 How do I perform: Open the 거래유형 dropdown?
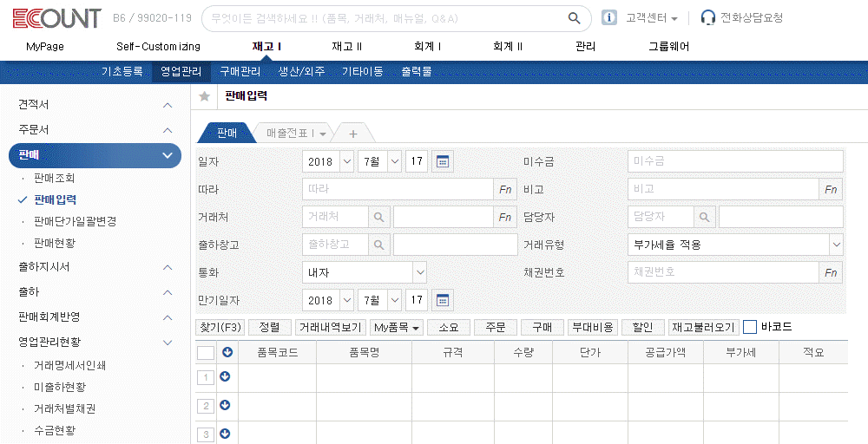click(x=735, y=245)
